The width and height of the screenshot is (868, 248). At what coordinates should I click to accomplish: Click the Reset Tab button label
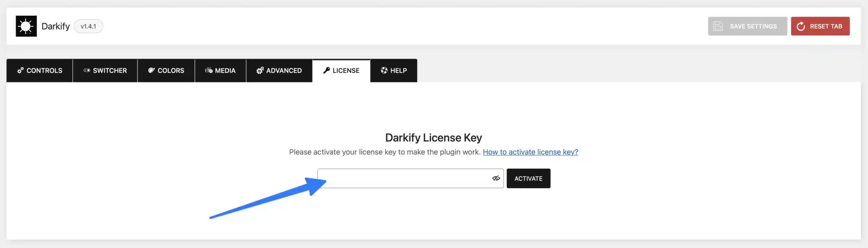826,26
